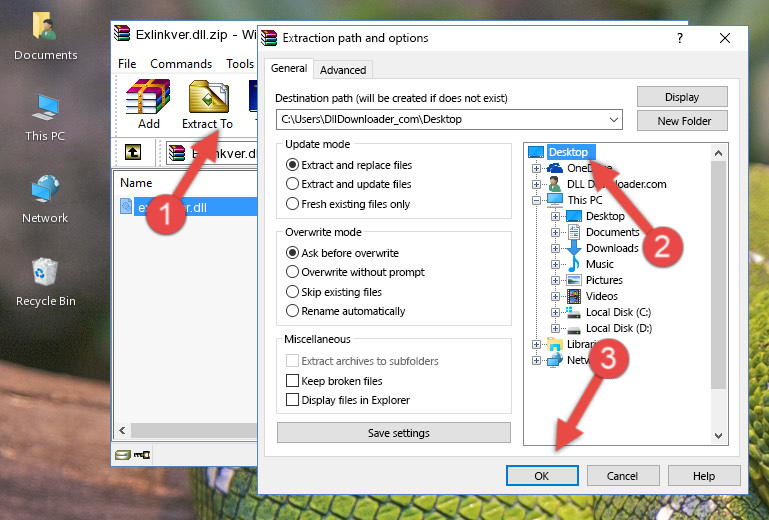Select the DLL Downloader.com user icon

click(555, 184)
